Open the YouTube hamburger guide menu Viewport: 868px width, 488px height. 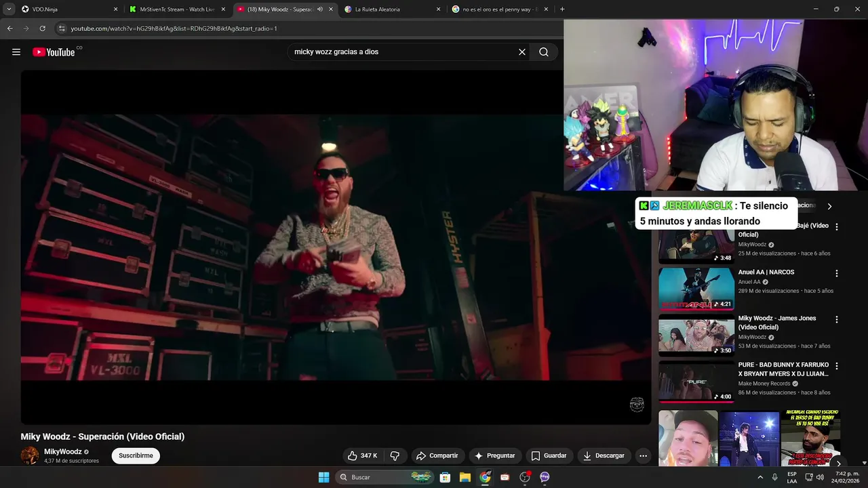(x=16, y=52)
